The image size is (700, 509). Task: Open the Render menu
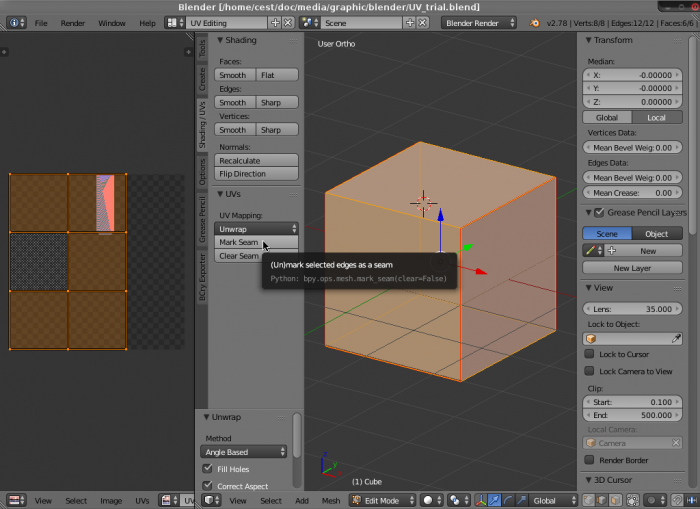[73, 22]
